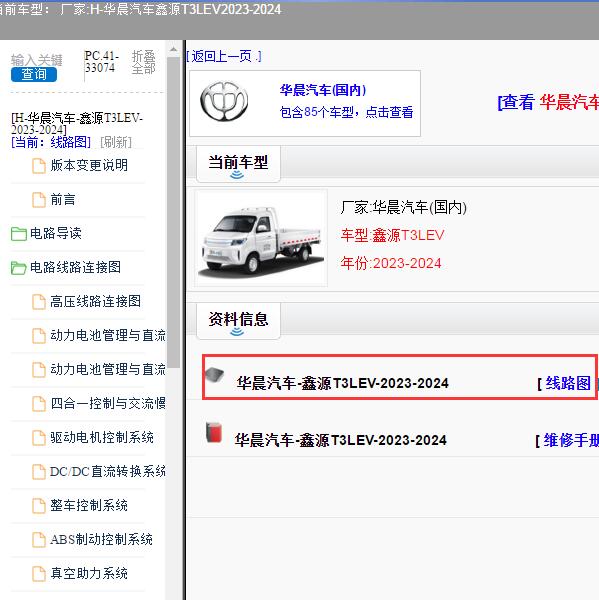
Task: Click 华晨汽车-鑫源T3LEV-2023-2024 title in 维修手册 row
Action: 341,440
